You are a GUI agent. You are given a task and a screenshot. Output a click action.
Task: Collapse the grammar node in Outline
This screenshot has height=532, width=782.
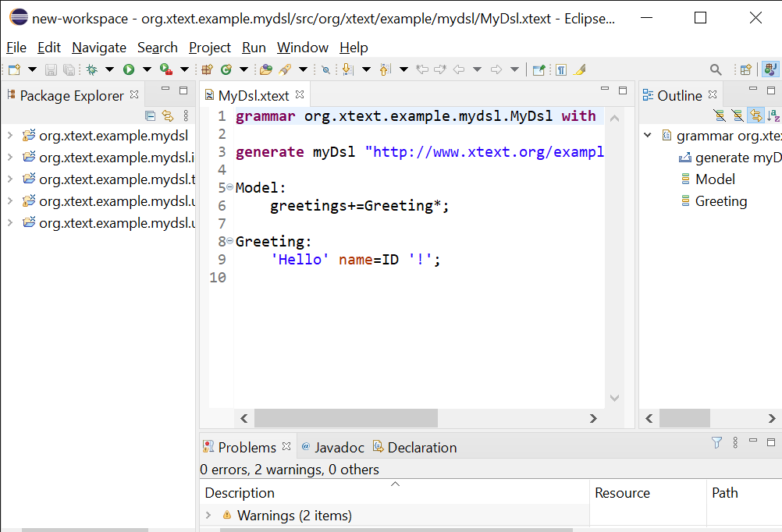[647, 136]
